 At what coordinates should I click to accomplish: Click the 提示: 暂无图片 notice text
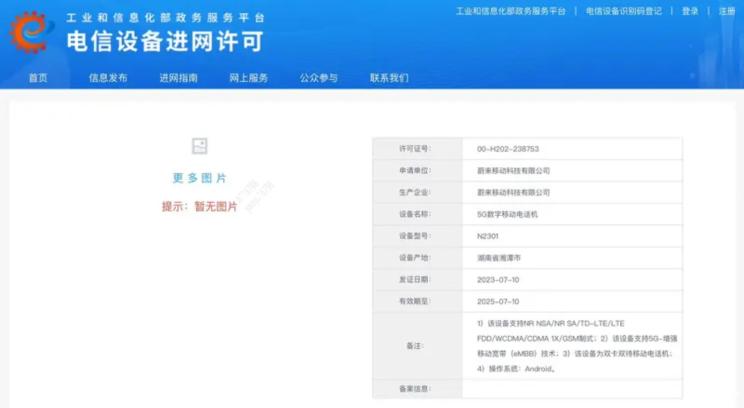[x=199, y=206]
